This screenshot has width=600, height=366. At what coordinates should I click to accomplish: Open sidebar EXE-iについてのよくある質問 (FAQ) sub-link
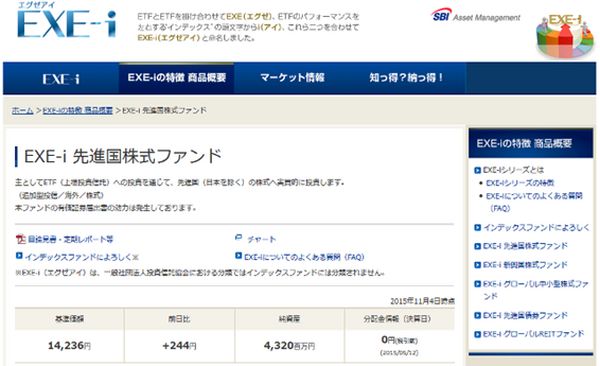coord(534,202)
